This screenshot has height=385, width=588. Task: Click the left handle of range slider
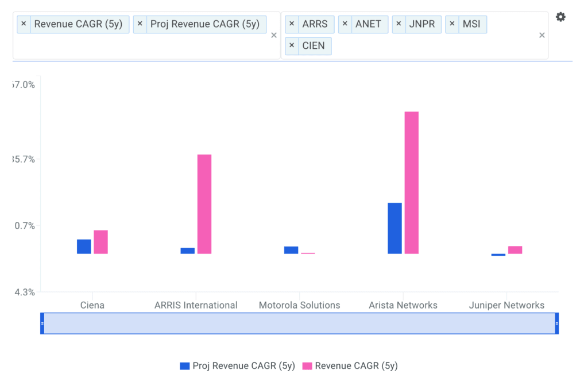(x=42, y=324)
